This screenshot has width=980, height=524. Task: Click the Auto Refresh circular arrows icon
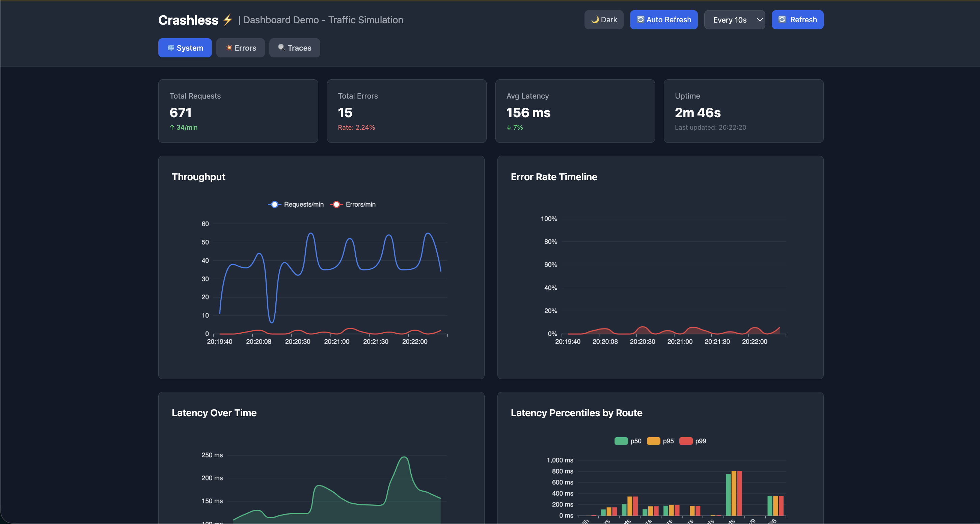(640, 19)
